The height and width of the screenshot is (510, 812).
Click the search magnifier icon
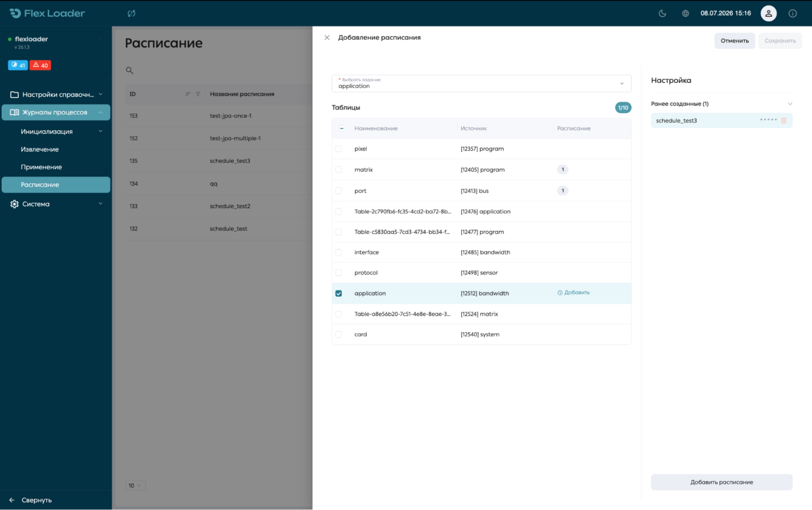(x=130, y=71)
